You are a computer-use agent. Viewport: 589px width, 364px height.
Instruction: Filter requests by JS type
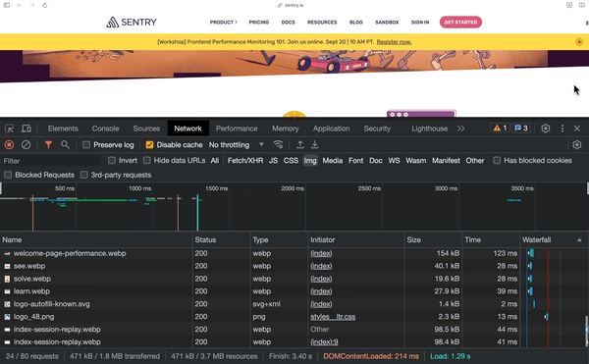[x=273, y=161]
